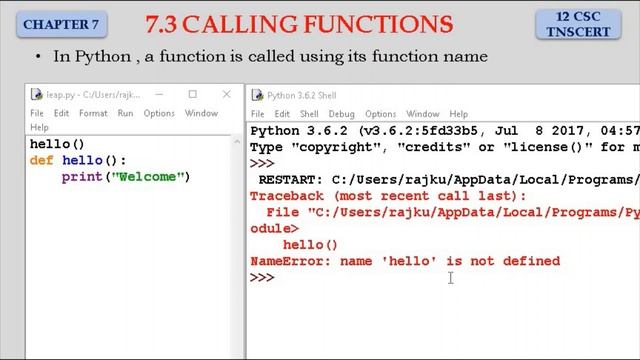Open Options menu in leap.py editor window
The height and width of the screenshot is (360, 640).
[x=159, y=113]
